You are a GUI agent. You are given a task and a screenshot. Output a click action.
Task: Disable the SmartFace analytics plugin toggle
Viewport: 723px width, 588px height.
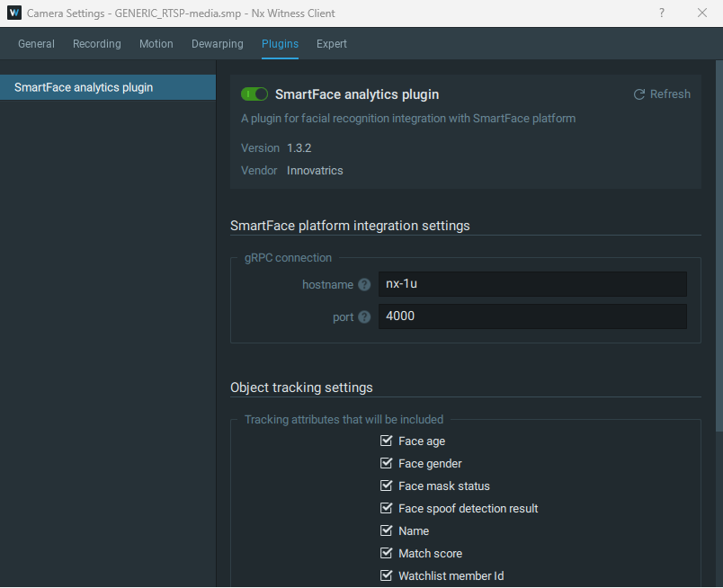[x=254, y=94]
